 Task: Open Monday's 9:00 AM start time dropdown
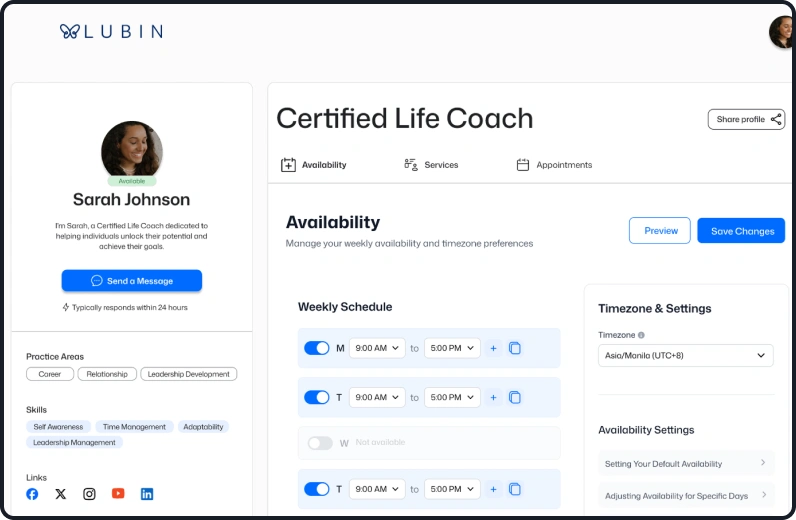point(377,348)
